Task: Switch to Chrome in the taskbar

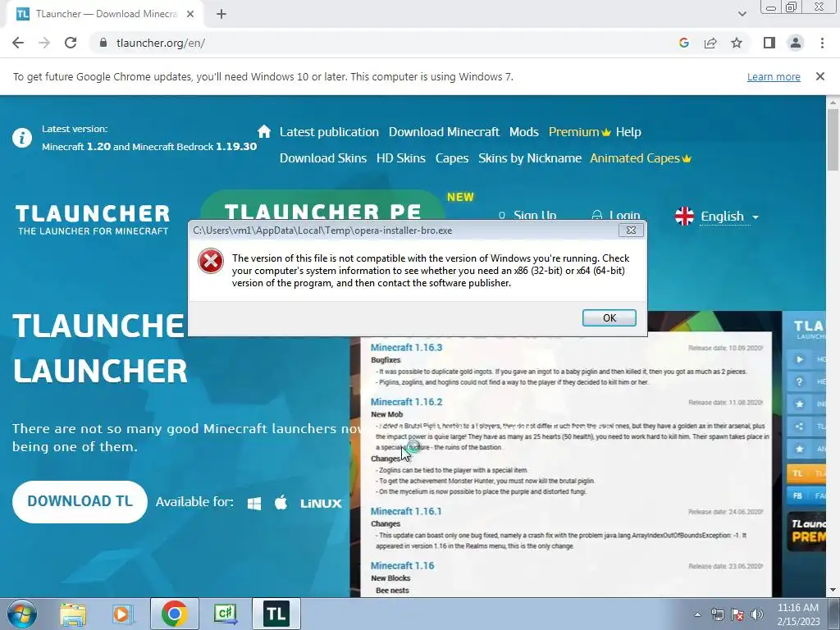Action: (x=174, y=614)
